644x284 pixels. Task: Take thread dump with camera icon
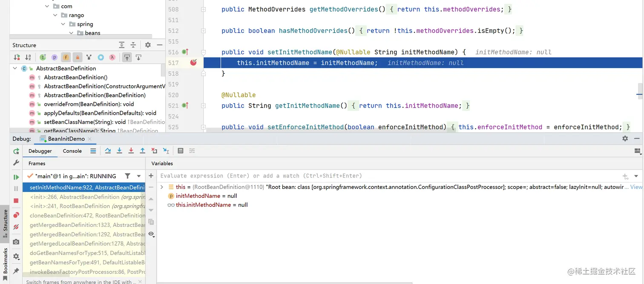[16, 242]
